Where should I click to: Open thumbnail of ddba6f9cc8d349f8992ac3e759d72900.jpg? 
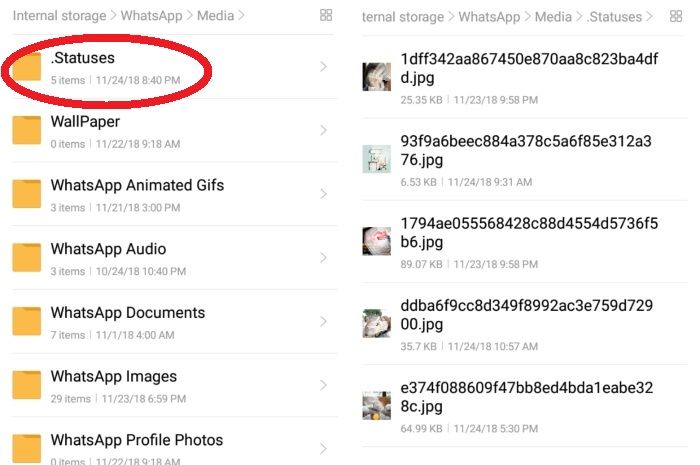coord(376,323)
